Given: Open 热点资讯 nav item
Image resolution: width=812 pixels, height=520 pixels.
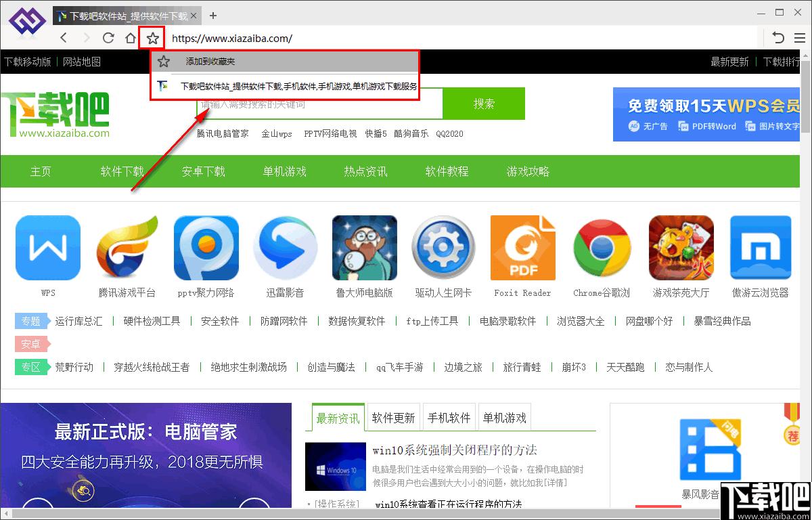Looking at the screenshot, I should (366, 171).
